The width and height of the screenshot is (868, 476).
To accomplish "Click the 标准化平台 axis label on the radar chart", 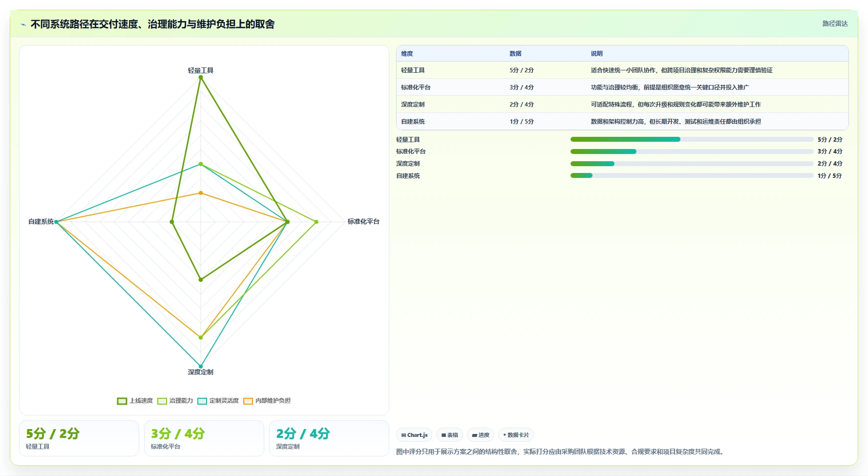I will pos(363,221).
